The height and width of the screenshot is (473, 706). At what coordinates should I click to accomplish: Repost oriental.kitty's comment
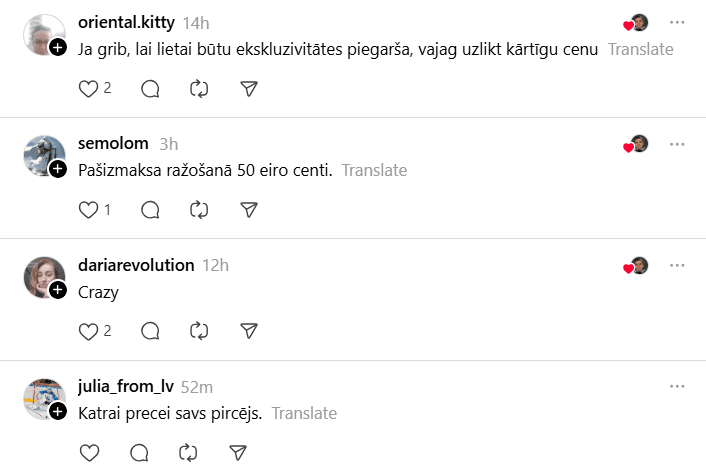(199, 88)
